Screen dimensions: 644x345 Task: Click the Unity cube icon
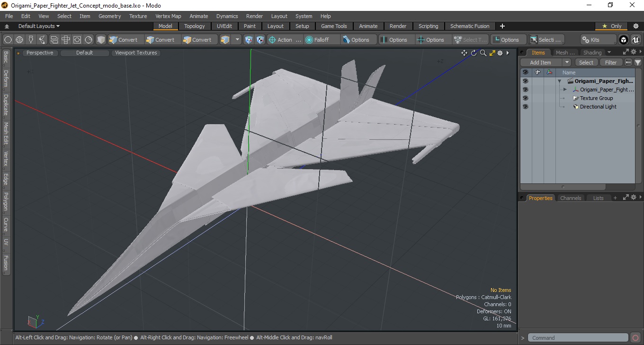[x=624, y=40]
